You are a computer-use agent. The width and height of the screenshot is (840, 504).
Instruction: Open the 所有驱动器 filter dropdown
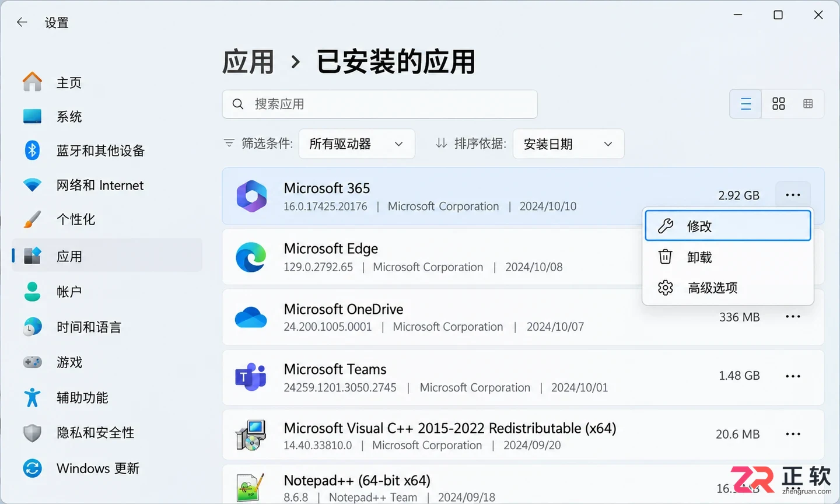click(357, 143)
